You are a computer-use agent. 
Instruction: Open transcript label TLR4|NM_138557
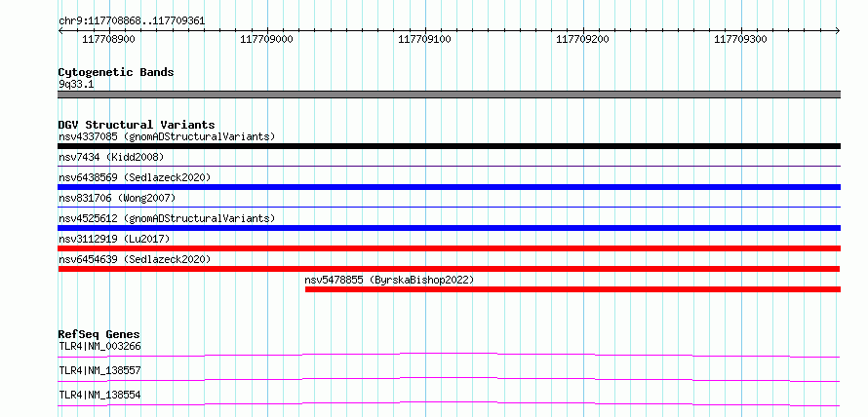99,370
